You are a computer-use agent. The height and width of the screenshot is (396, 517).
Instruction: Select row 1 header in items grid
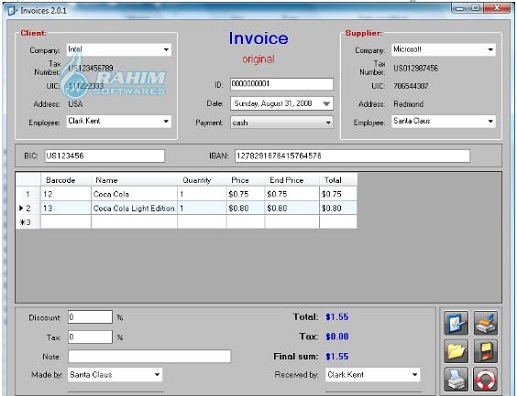28,194
